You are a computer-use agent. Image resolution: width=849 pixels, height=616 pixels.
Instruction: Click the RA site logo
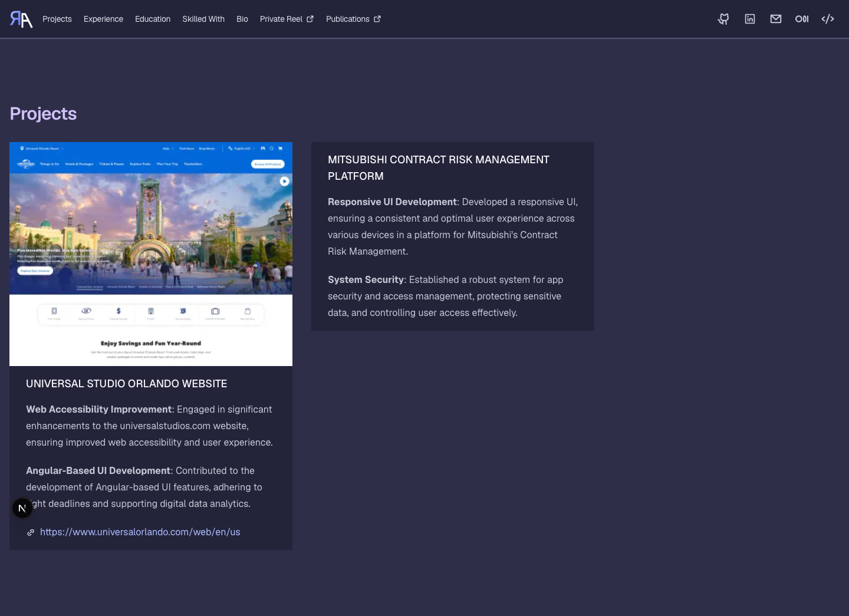(21, 19)
